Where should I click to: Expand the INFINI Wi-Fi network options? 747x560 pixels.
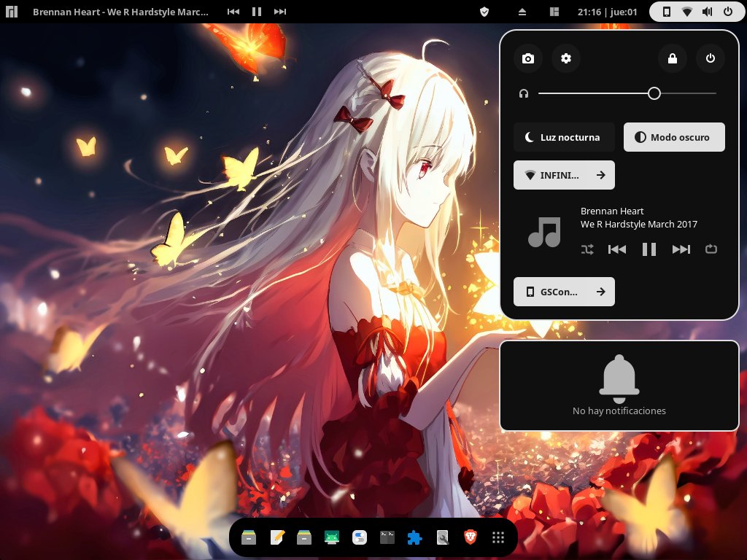(600, 175)
